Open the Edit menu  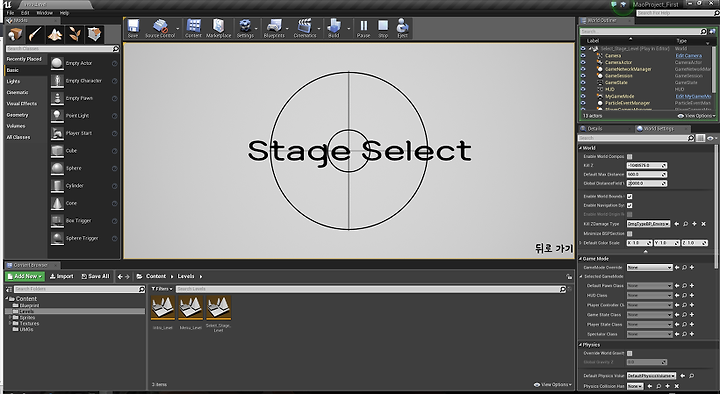(x=25, y=13)
